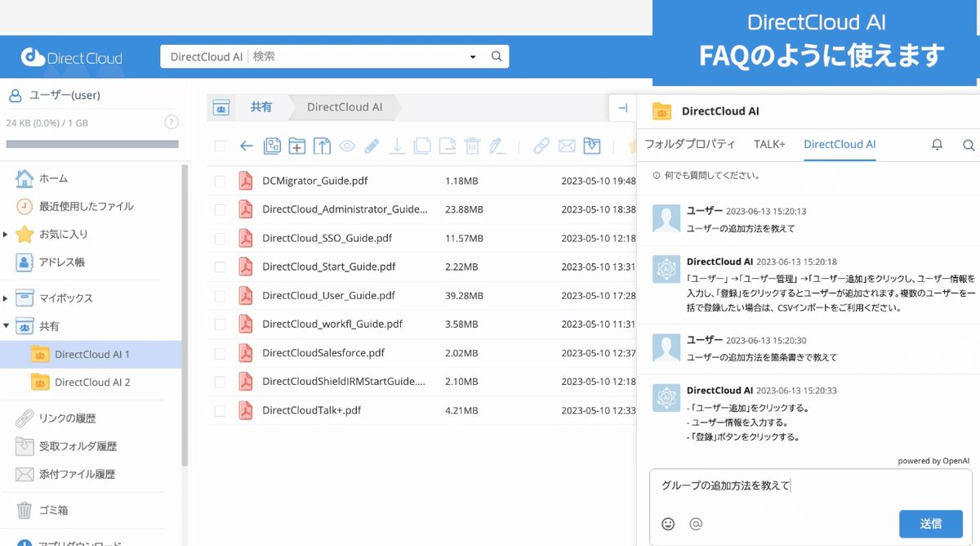Open the notification bell in the AI panel
This screenshot has height=546, width=980.
(938, 144)
